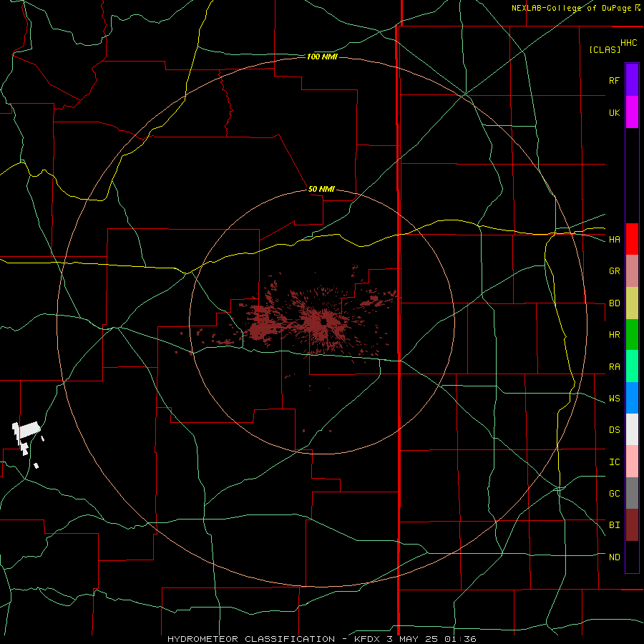Screen dimensions: 644x644
Task: Click the GR legend label
Action: pos(614,271)
